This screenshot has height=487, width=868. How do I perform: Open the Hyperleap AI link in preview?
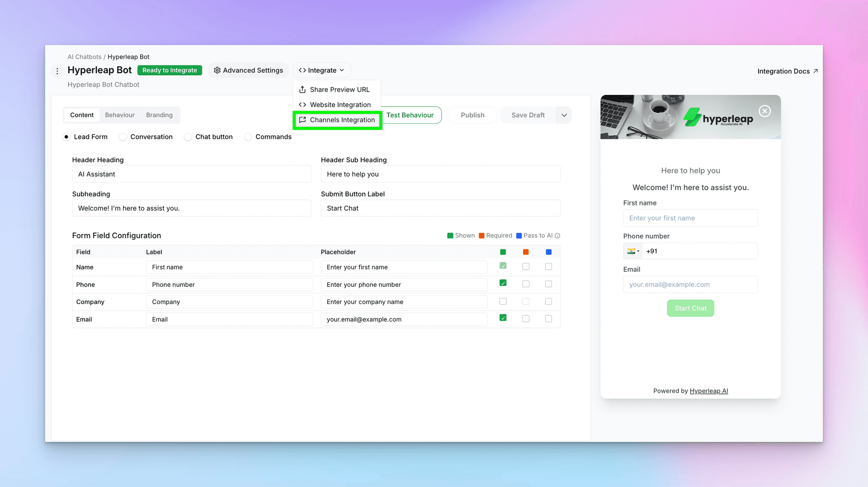coord(708,391)
